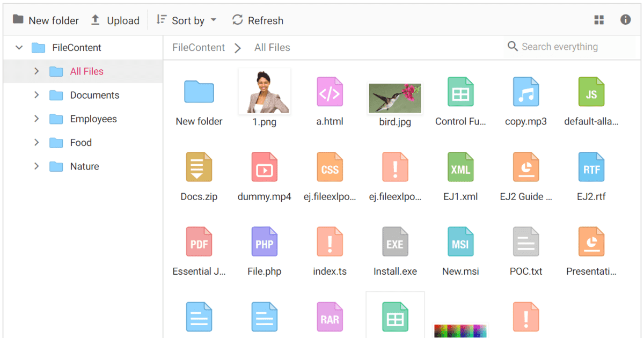Click the Upload toolbar button

(x=115, y=20)
